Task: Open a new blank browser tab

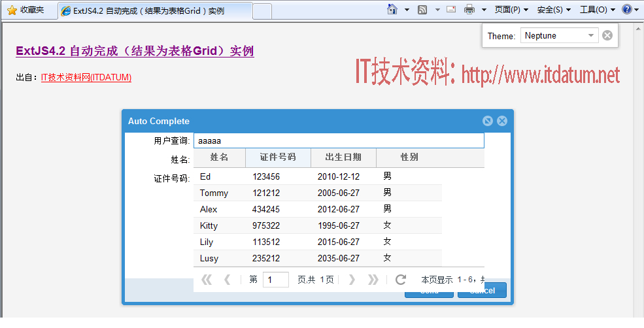Action: (x=262, y=11)
